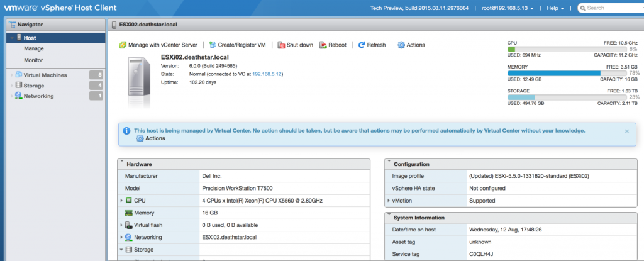
Task: Open the Actions menu in toolbar
Action: click(411, 45)
